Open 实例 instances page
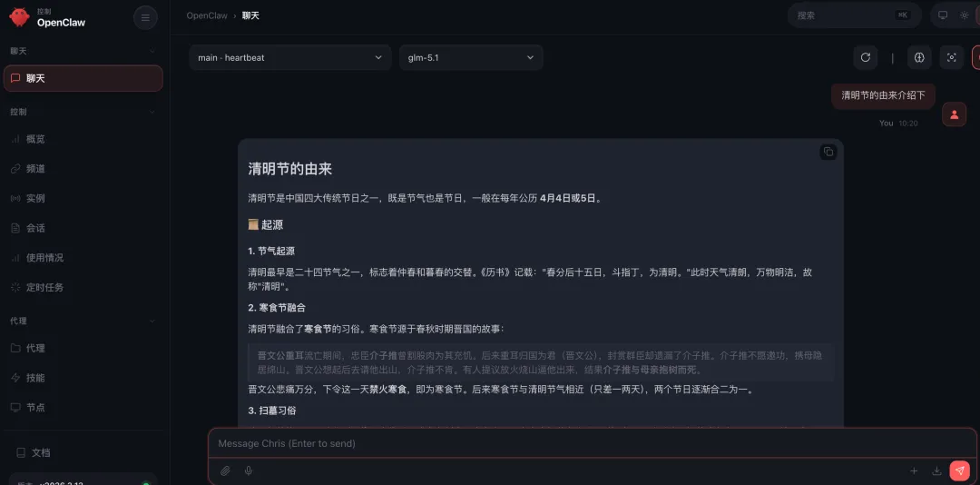Image resolution: width=980 pixels, height=485 pixels. pyautogui.click(x=83, y=198)
